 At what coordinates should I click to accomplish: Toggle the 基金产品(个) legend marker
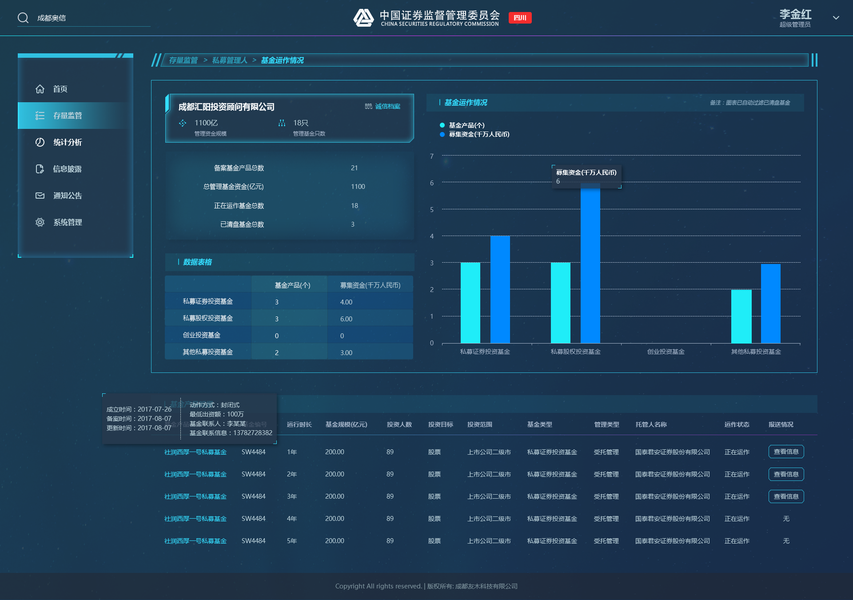[442, 125]
